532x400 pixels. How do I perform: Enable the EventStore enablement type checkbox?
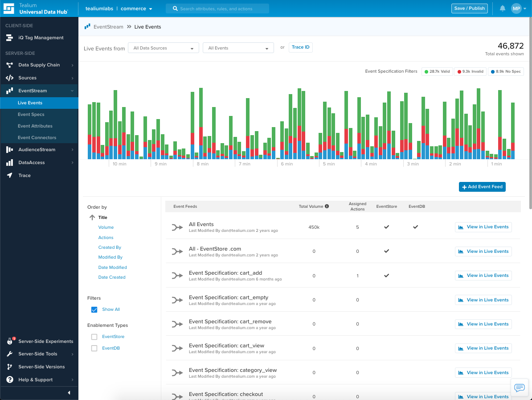(x=94, y=337)
